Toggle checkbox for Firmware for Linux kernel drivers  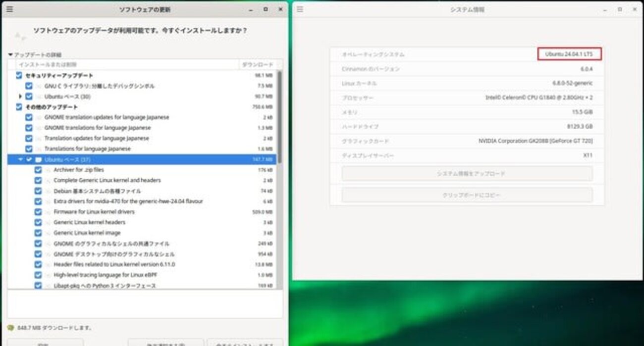tap(38, 212)
